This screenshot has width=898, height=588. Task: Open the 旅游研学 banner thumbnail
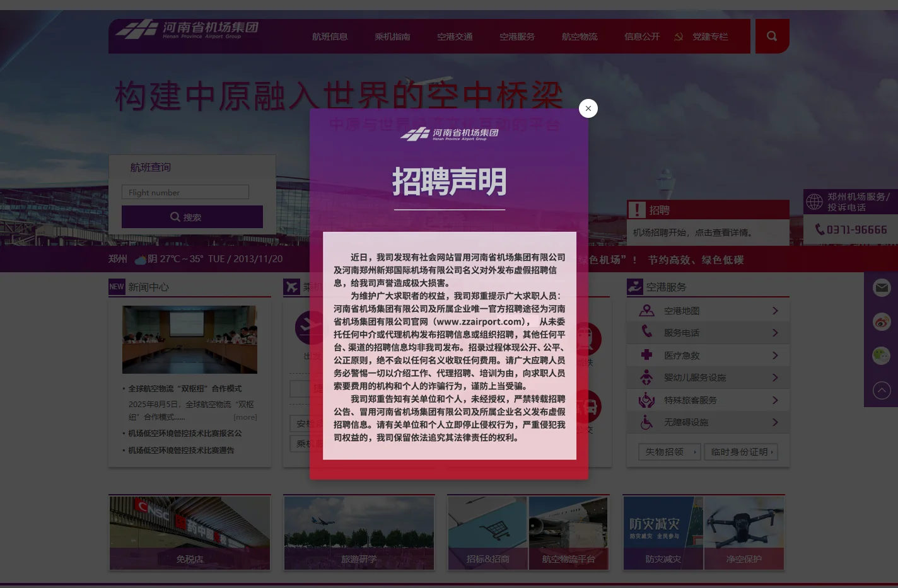point(359,533)
